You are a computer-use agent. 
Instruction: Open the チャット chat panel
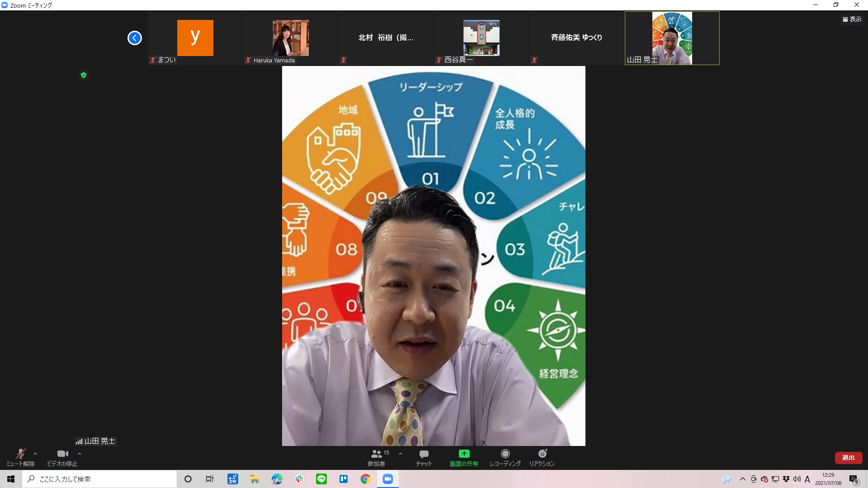[424, 457]
